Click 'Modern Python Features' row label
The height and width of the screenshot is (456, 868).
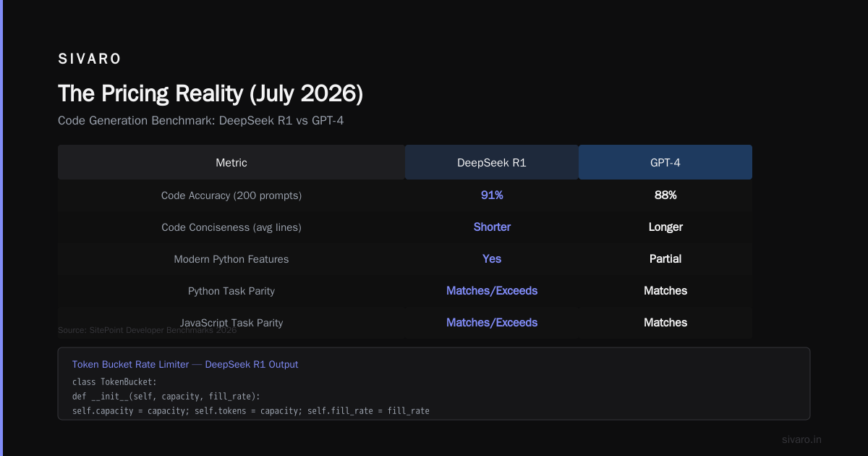(x=231, y=259)
